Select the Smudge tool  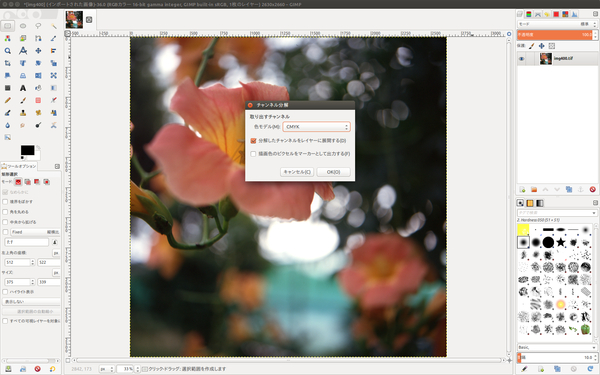(23, 125)
